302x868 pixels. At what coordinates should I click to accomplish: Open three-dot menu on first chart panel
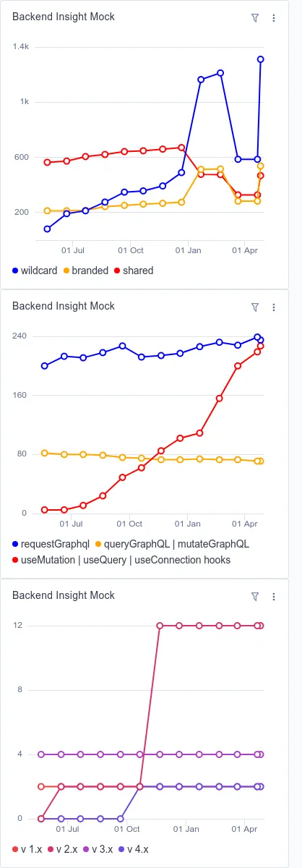click(x=274, y=17)
